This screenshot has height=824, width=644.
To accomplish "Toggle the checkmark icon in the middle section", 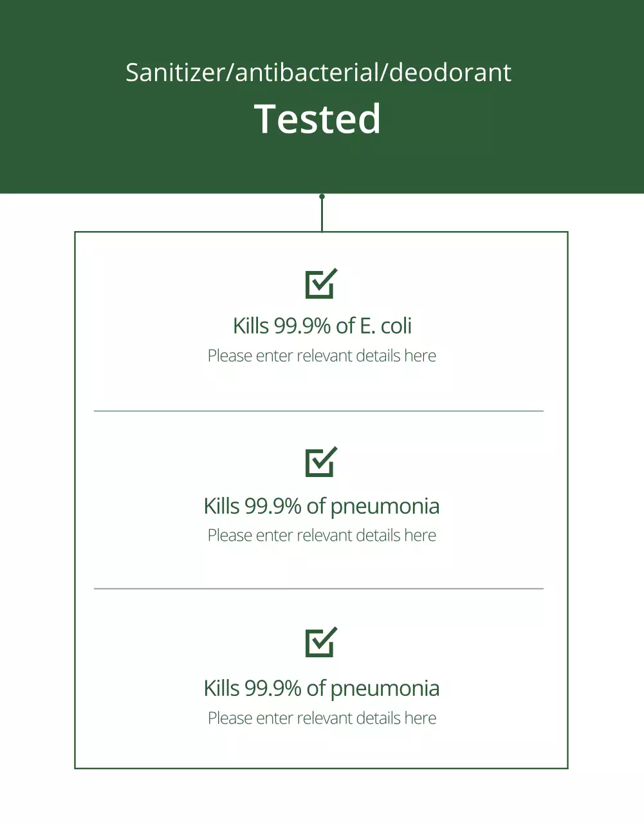I will [321, 462].
